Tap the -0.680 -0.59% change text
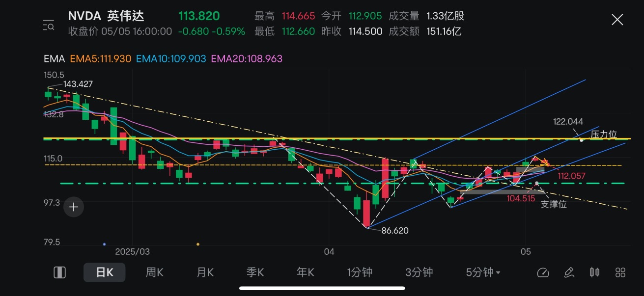644x296 pixels. pyautogui.click(x=211, y=31)
